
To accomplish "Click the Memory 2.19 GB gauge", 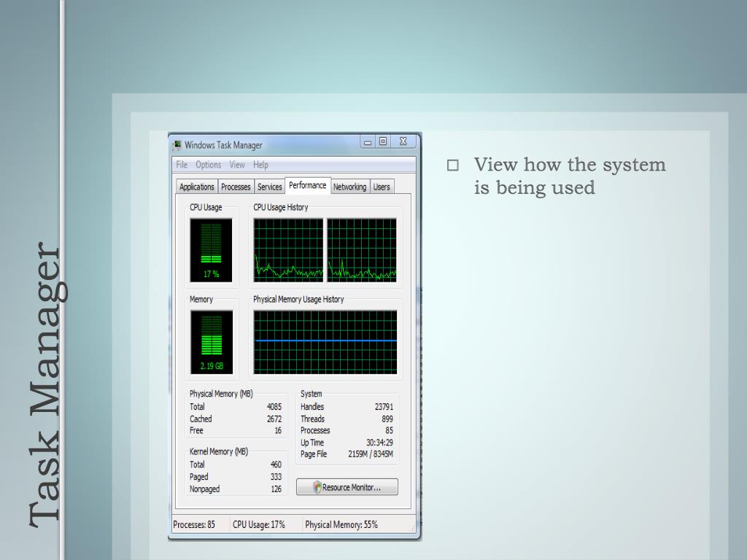I will click(x=212, y=342).
